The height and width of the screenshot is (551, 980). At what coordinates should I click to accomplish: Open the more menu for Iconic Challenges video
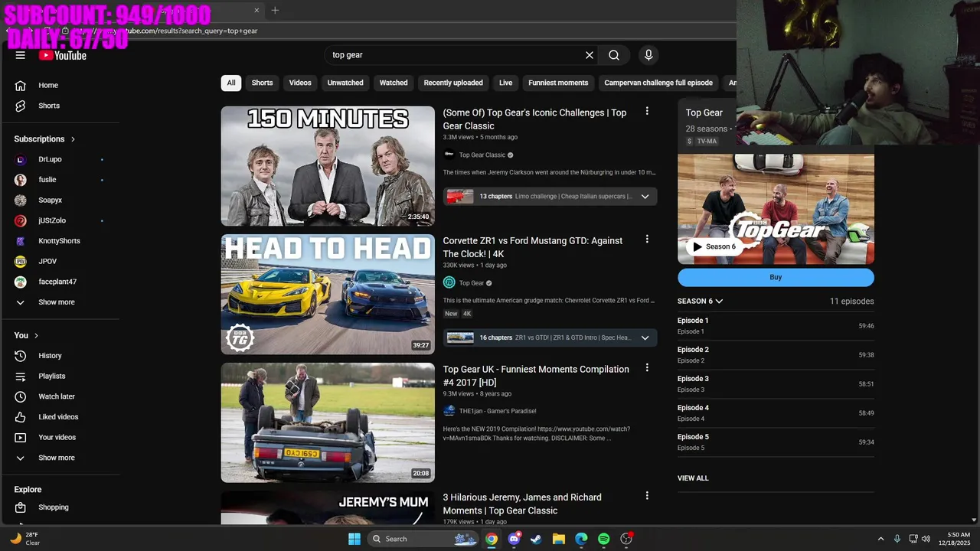tap(647, 112)
